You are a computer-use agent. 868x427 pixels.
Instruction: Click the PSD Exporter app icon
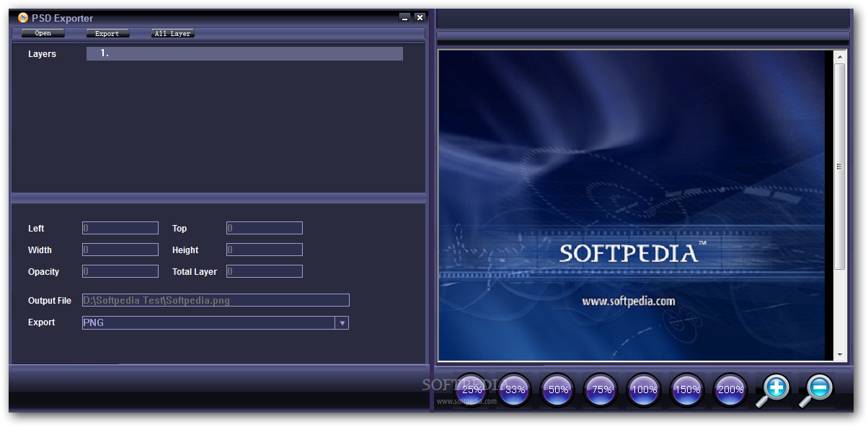click(23, 18)
